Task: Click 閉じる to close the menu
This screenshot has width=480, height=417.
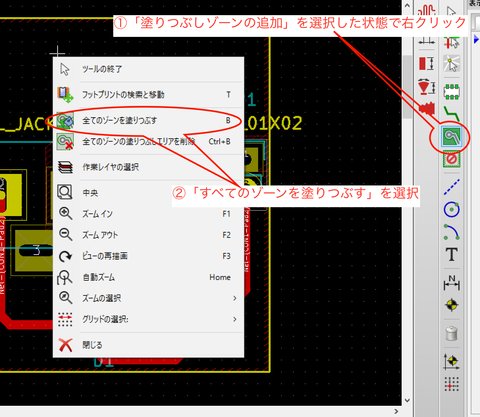Action: coord(148,345)
